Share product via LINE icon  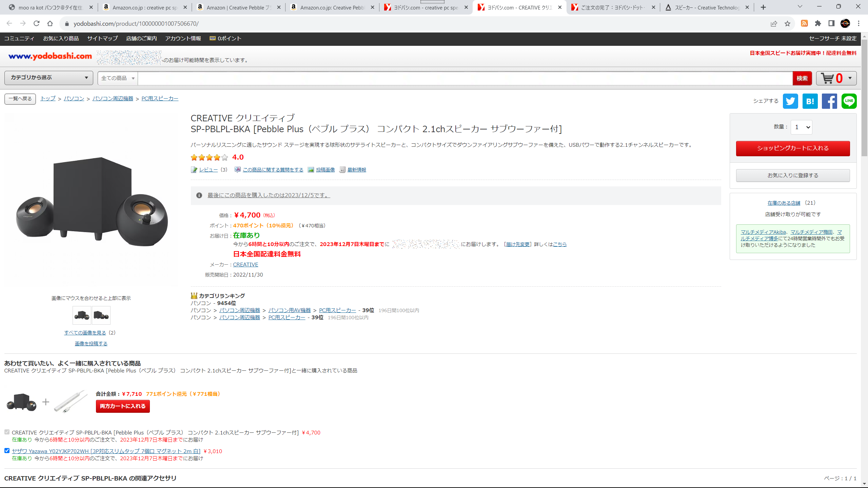coord(849,101)
